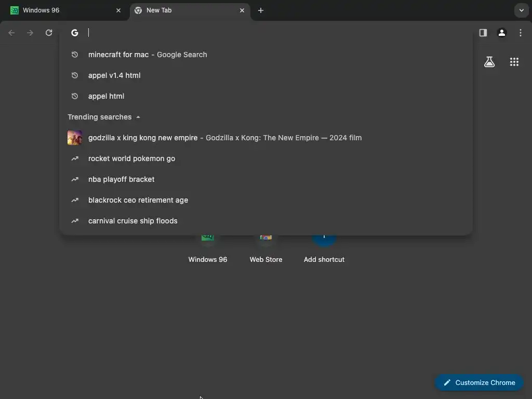Screen dimensions: 532x399
Task: Choose 'appel v1.4 html' suggestion
Action: point(266,75)
